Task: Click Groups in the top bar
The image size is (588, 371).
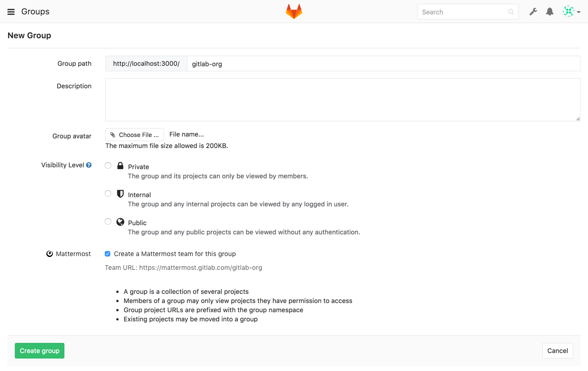Action: (35, 11)
